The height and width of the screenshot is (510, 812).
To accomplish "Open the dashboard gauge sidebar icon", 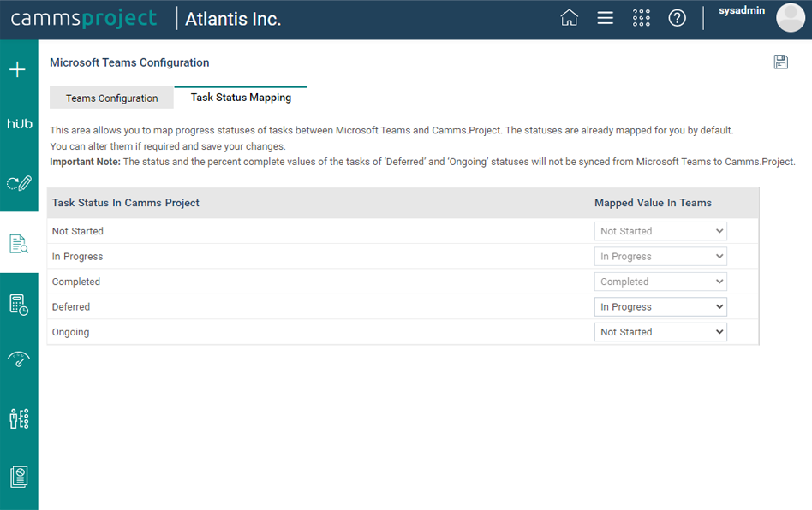I will pyautogui.click(x=19, y=359).
